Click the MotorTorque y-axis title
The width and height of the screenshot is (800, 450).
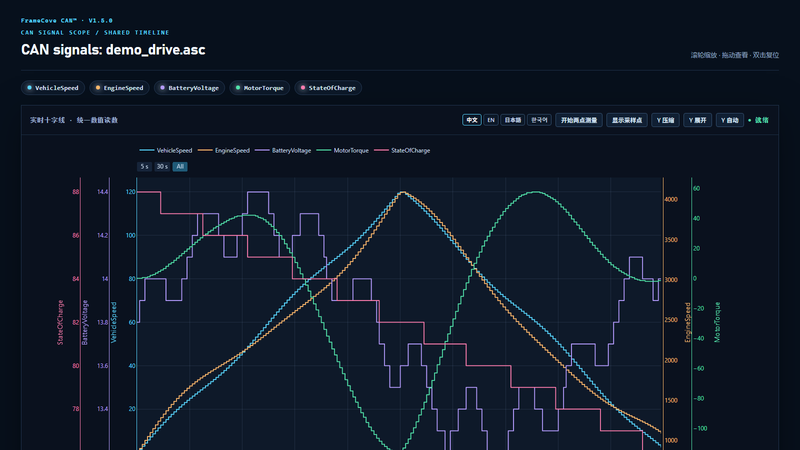[717, 322]
